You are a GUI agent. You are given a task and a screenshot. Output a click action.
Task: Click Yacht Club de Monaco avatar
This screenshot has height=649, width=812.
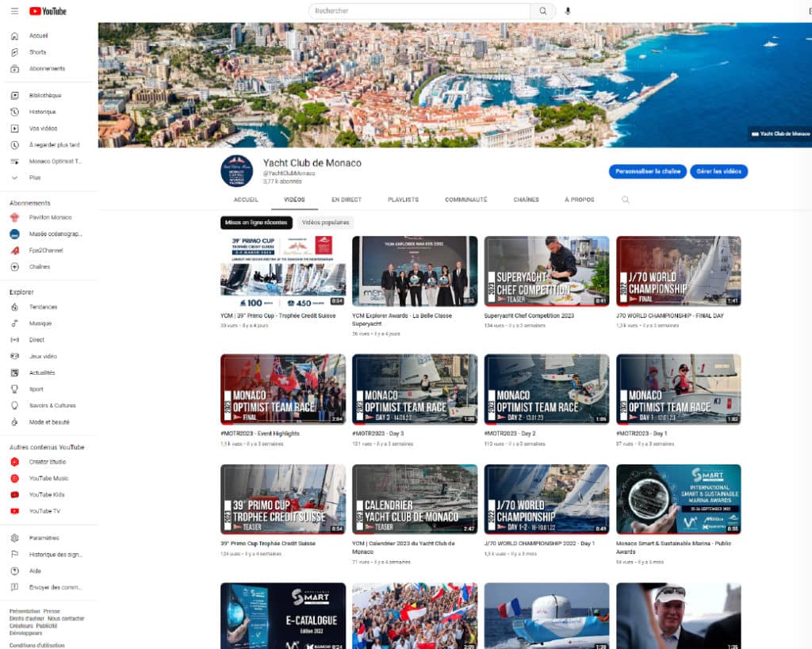[x=236, y=171]
